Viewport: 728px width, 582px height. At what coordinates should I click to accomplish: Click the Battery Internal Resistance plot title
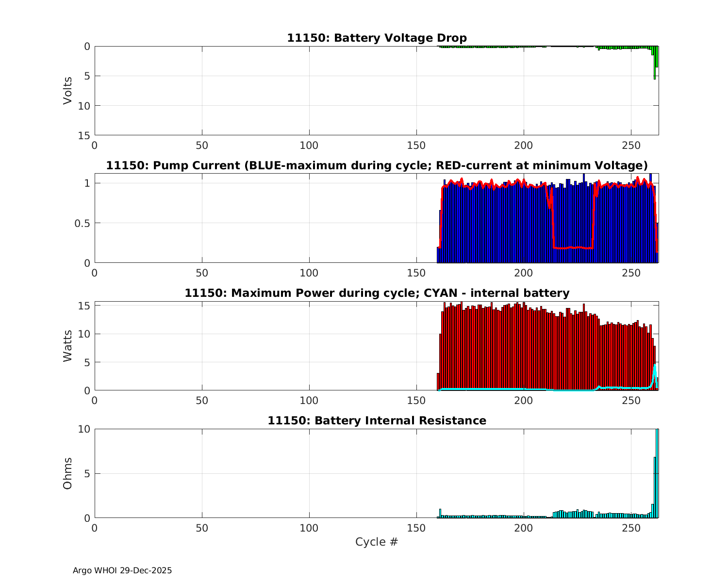click(377, 420)
